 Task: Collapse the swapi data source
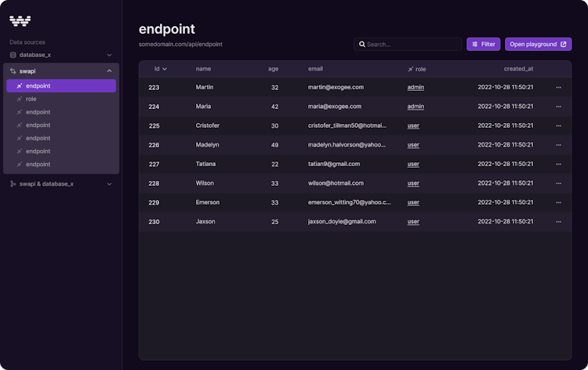pyautogui.click(x=109, y=71)
